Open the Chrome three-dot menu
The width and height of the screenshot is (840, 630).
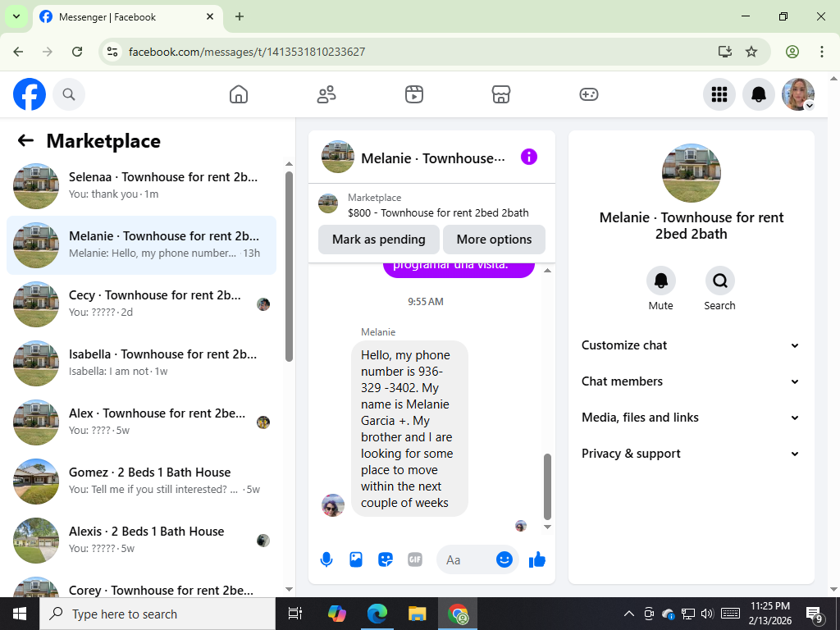[x=822, y=52]
